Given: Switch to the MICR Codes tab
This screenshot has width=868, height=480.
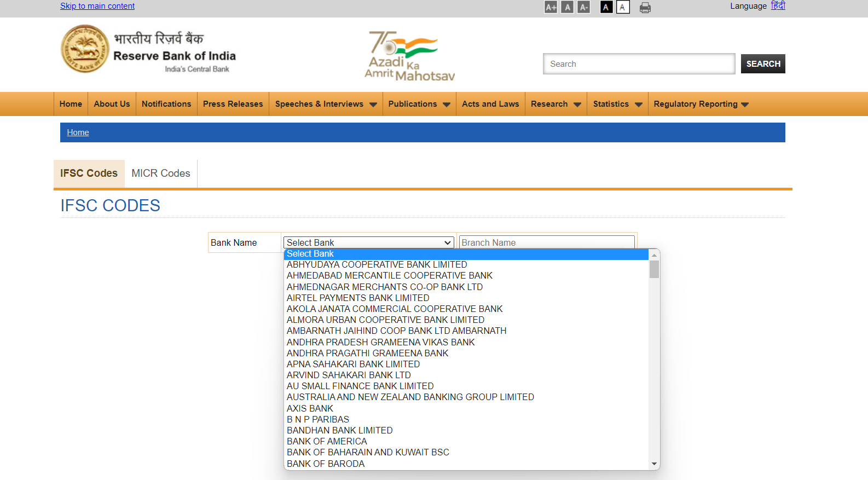Looking at the screenshot, I should tap(161, 174).
